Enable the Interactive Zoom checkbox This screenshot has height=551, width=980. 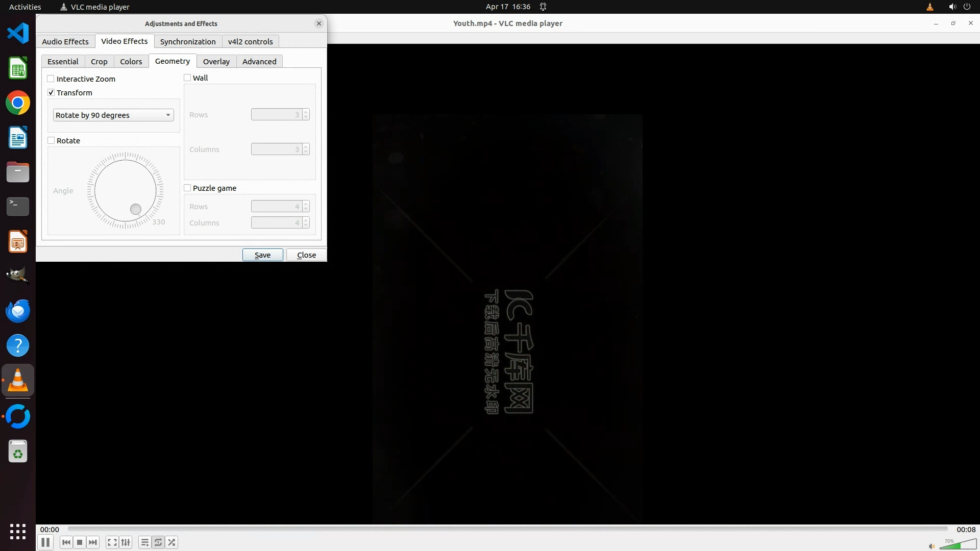pos(51,79)
